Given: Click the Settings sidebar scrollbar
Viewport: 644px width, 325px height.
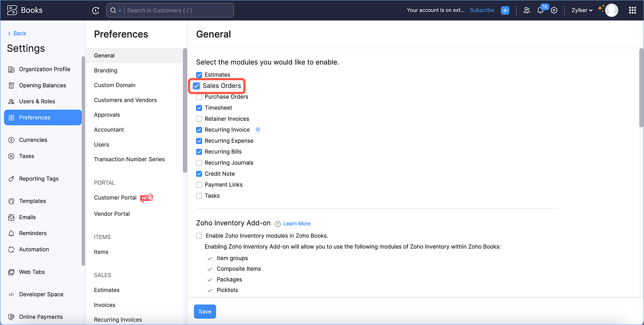Looking at the screenshot, I should click(x=83, y=161).
